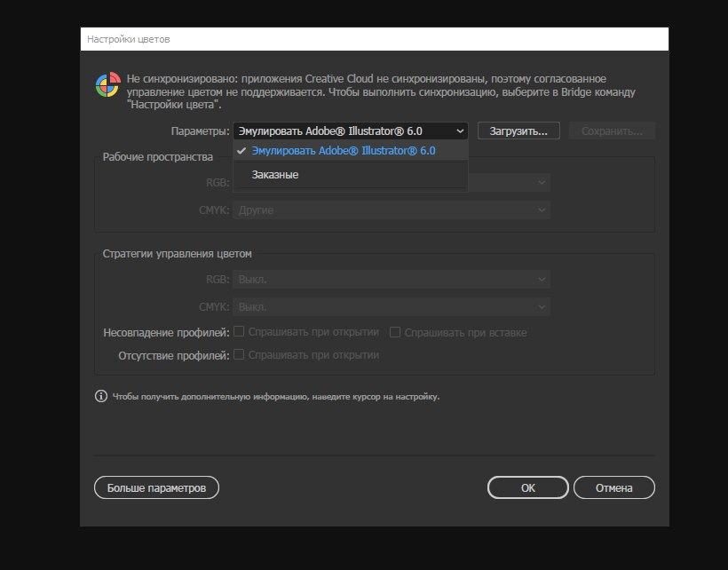Click the 'Рабочие пространства' group label
The image size is (728, 570).
click(x=158, y=157)
